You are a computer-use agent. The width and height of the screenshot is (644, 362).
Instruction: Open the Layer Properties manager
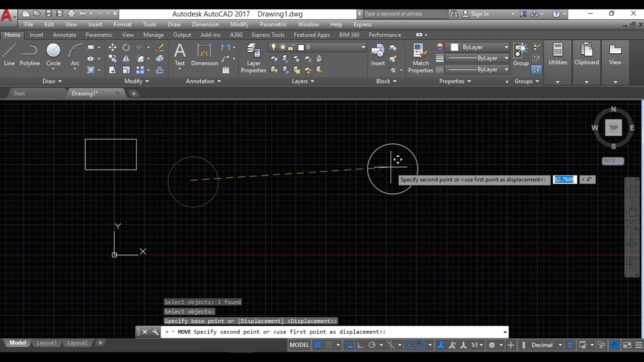coord(253,58)
